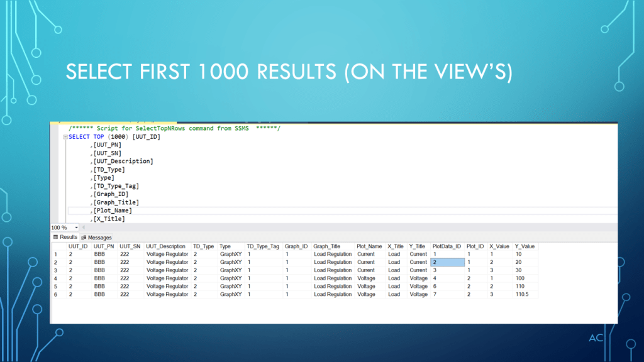
Task: Open the 100 % zoom dropdown
Action: pos(76,228)
